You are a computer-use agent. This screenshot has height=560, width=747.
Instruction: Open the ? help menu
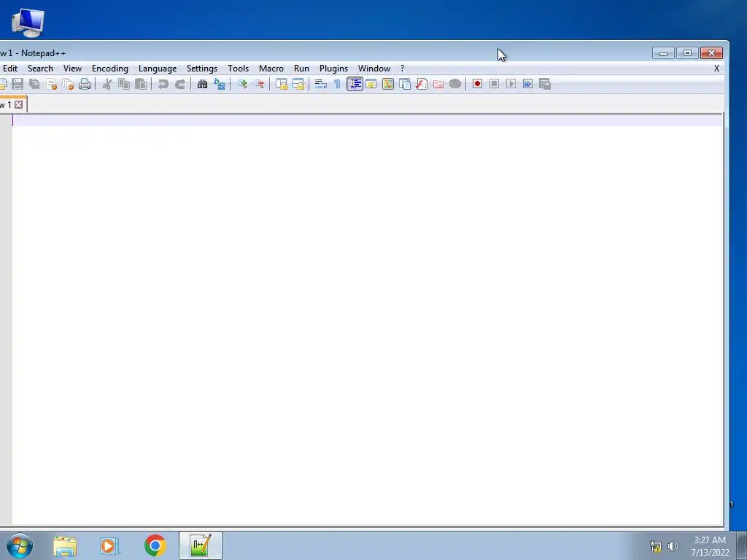coord(402,69)
